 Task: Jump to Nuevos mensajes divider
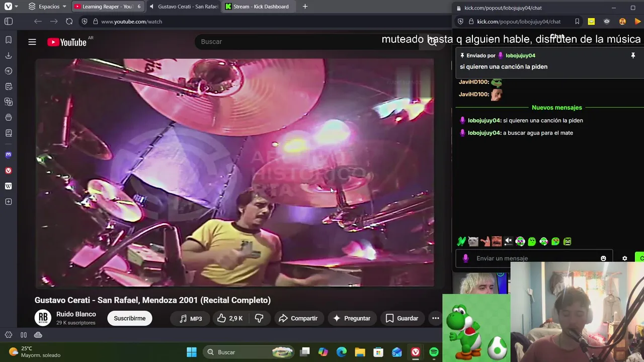tap(556, 108)
